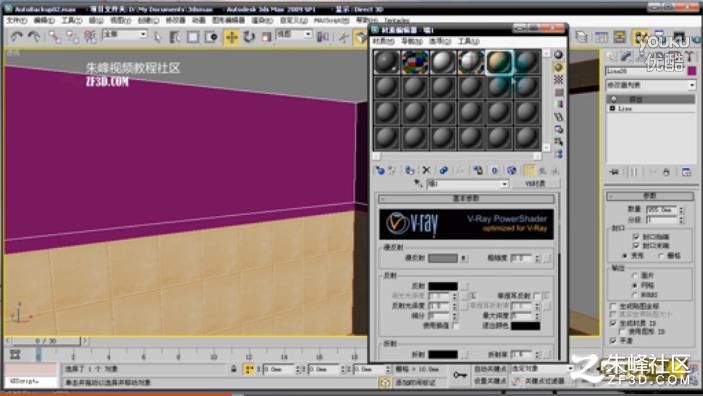Click the Rotate tool icon
The width and height of the screenshot is (703, 396).
coord(249,37)
